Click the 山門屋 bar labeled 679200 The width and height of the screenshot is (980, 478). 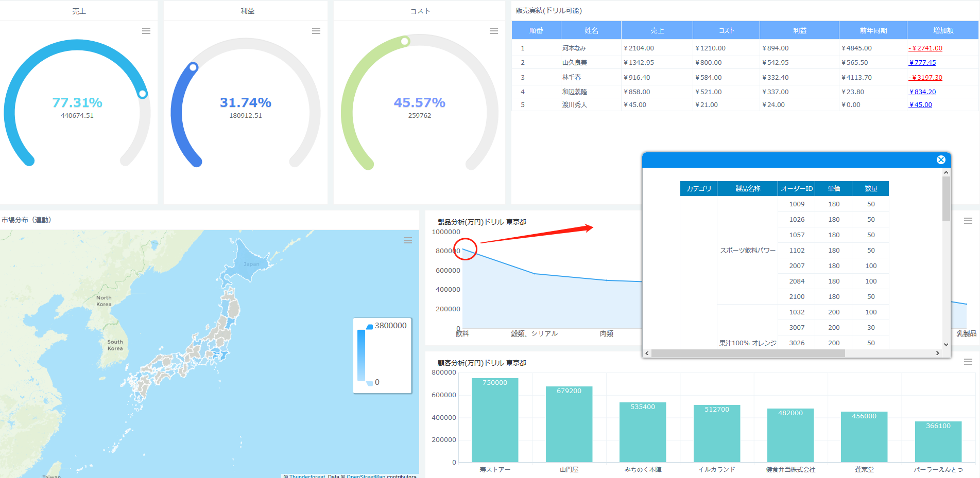pos(569,424)
